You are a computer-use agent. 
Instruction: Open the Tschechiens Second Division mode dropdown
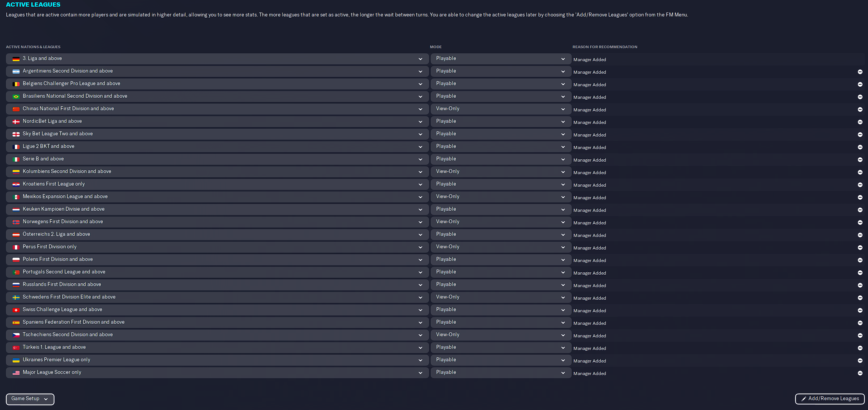(x=500, y=335)
